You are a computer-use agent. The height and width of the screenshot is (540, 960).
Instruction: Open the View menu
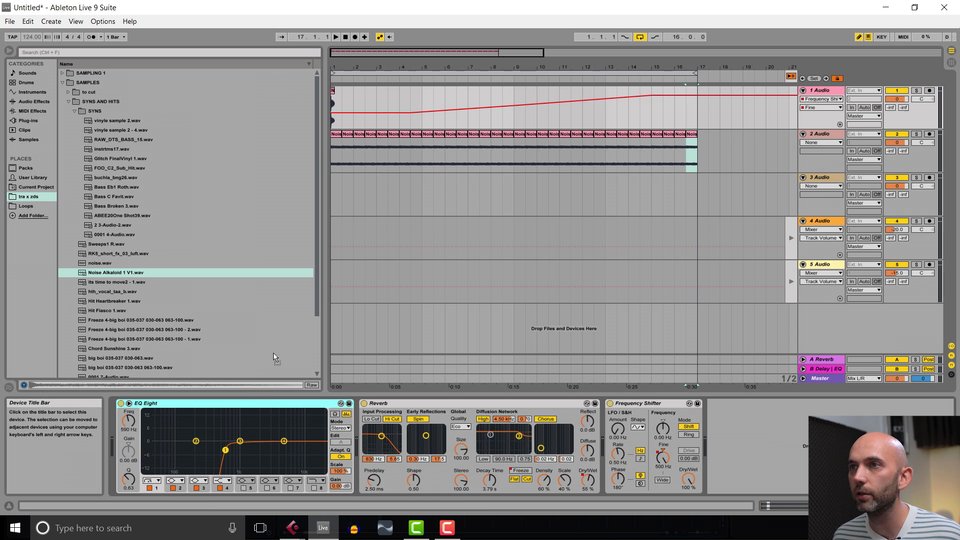coord(76,21)
